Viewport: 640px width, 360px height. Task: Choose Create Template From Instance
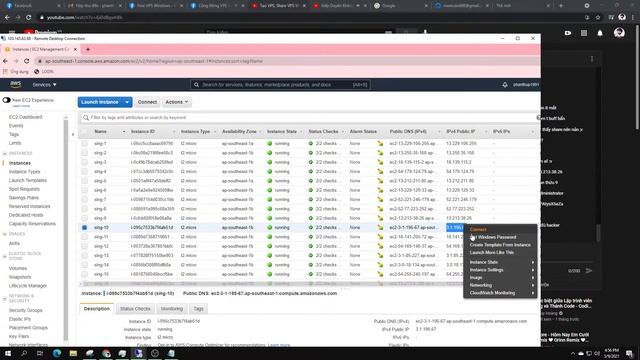coord(500,245)
